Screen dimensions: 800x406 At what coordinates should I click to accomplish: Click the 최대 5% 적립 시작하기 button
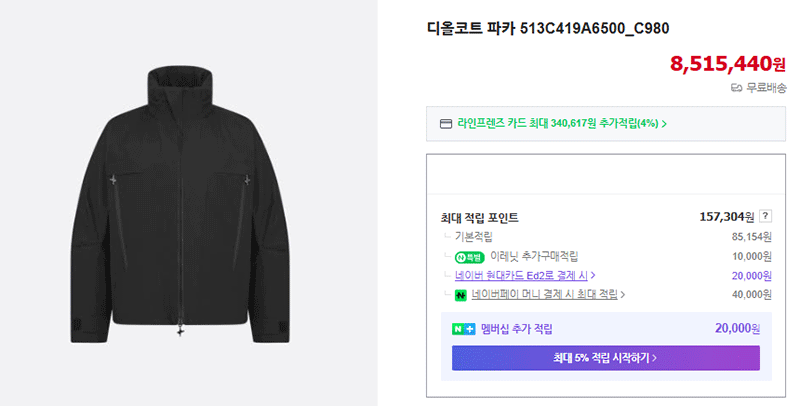[x=606, y=358]
